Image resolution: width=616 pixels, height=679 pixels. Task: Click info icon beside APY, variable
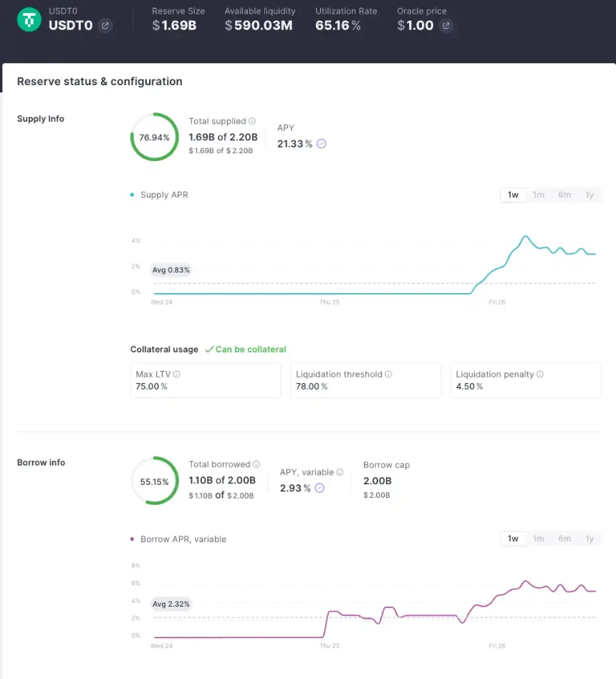[x=340, y=473]
